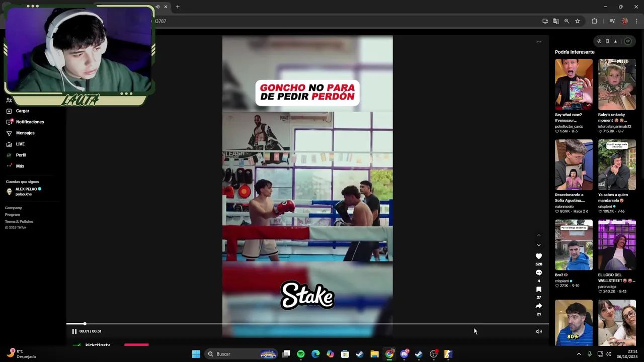The width and height of the screenshot is (644, 362).
Task: Open the 'Baby's unlucky moment' video thumbnail
Action: (x=617, y=84)
